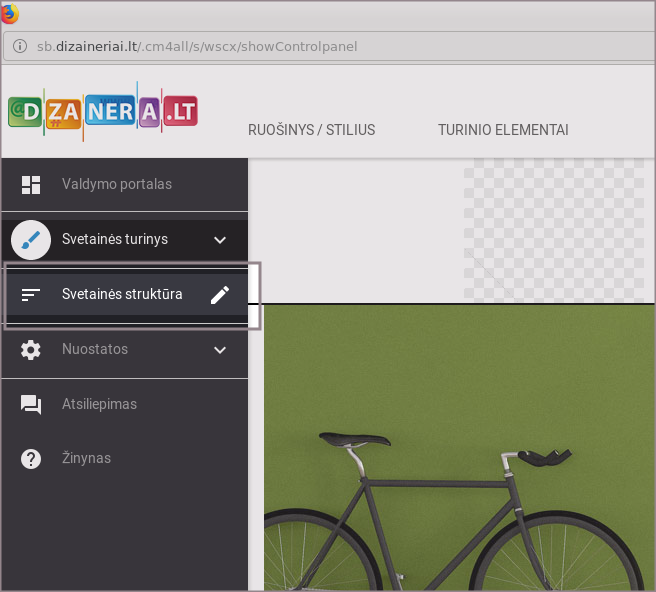Switch to the Turinio elementai tab
The height and width of the screenshot is (592, 656).
point(503,130)
